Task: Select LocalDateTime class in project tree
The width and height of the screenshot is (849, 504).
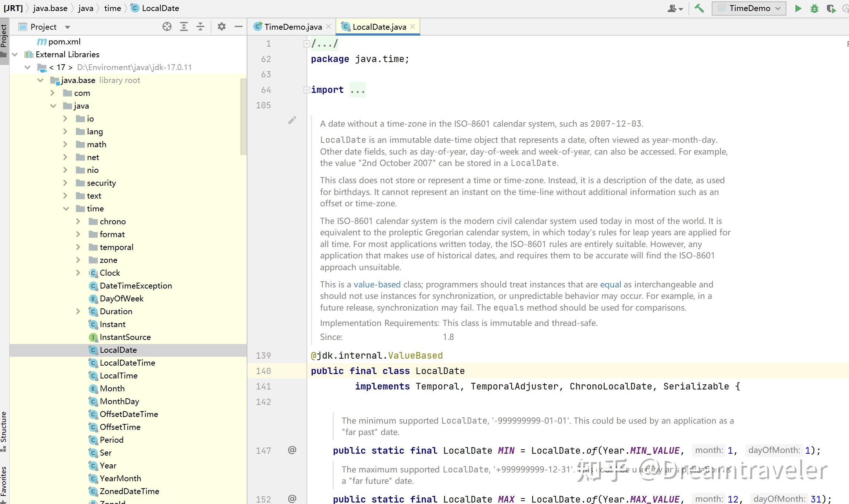Action: (x=127, y=363)
